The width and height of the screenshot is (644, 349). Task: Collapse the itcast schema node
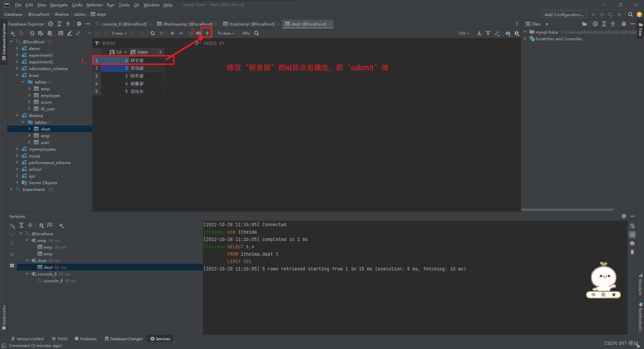pyautogui.click(x=17, y=75)
